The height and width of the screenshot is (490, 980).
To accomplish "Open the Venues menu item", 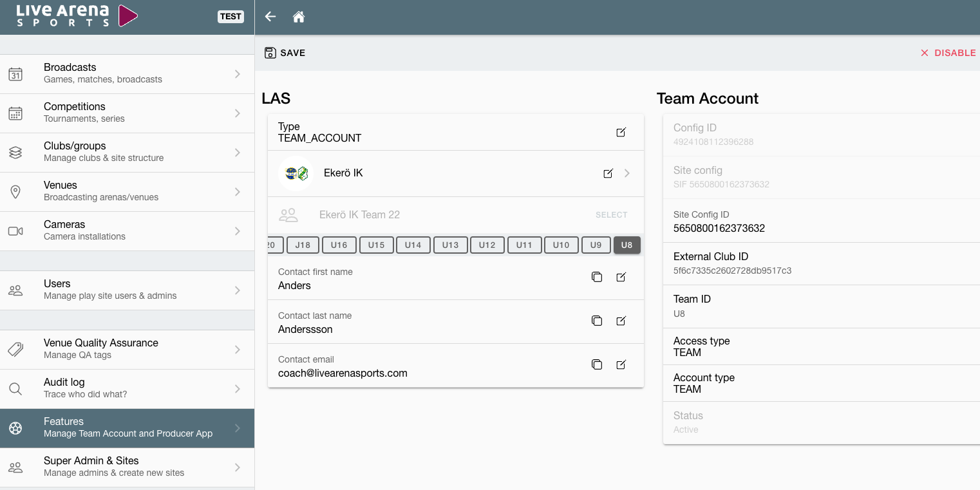I will click(127, 192).
